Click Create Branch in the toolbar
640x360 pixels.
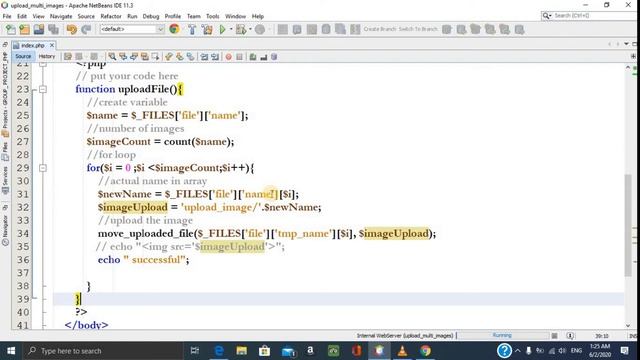(x=380, y=29)
